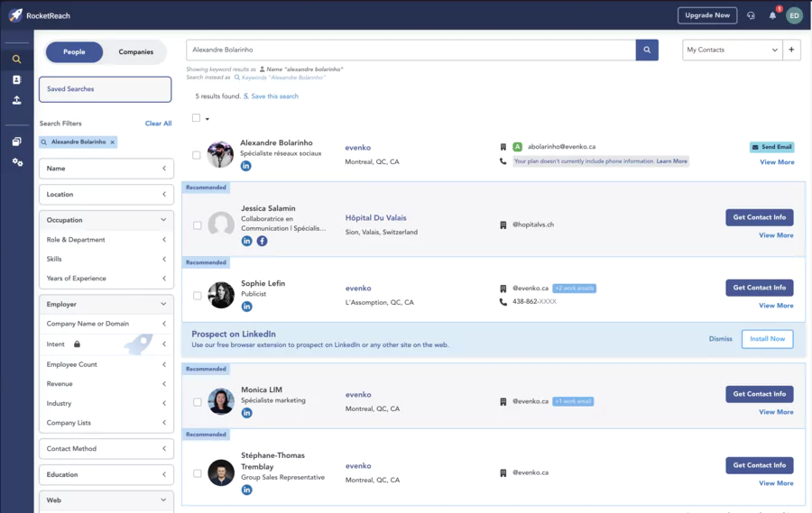
Task: Expand the Location filter
Action: [106, 194]
